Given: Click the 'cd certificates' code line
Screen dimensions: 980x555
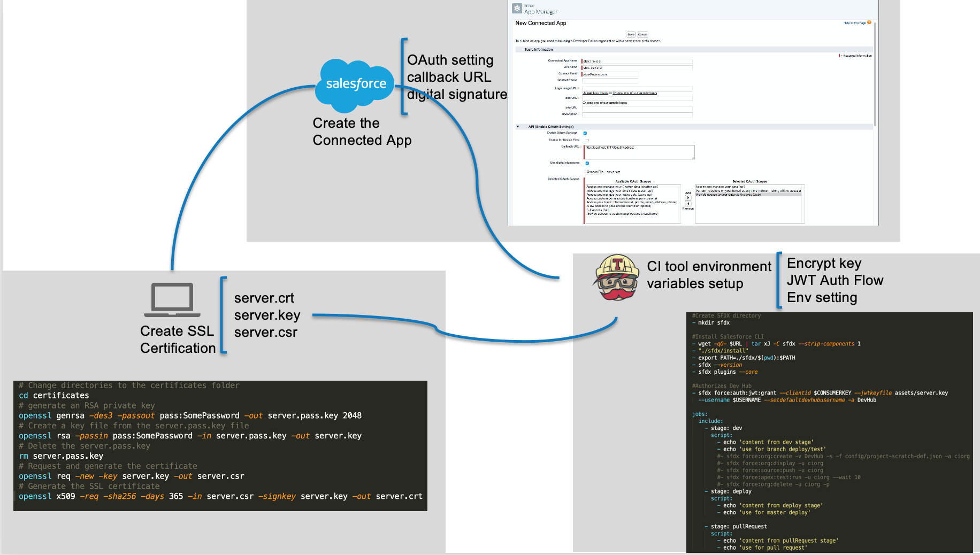Looking at the screenshot, I should tap(54, 396).
